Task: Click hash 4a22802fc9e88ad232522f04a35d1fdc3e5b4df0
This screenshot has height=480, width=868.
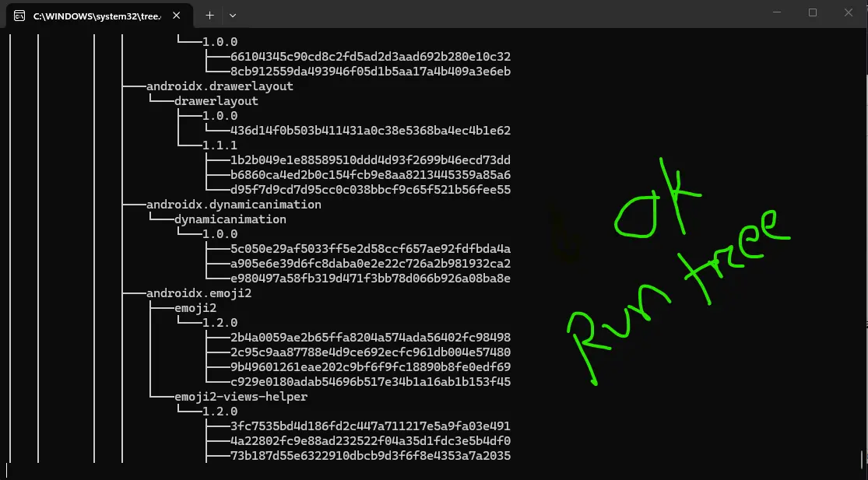Action: [x=371, y=441]
